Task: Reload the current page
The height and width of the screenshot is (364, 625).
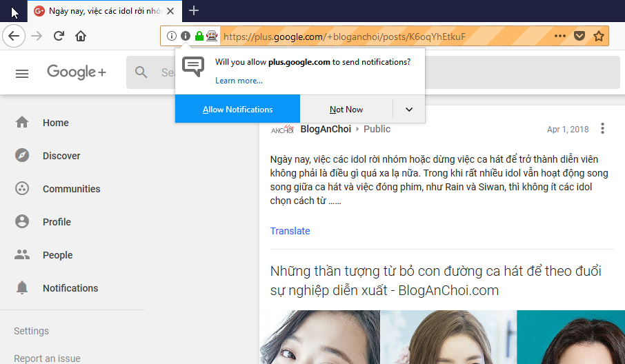Action: pos(59,36)
